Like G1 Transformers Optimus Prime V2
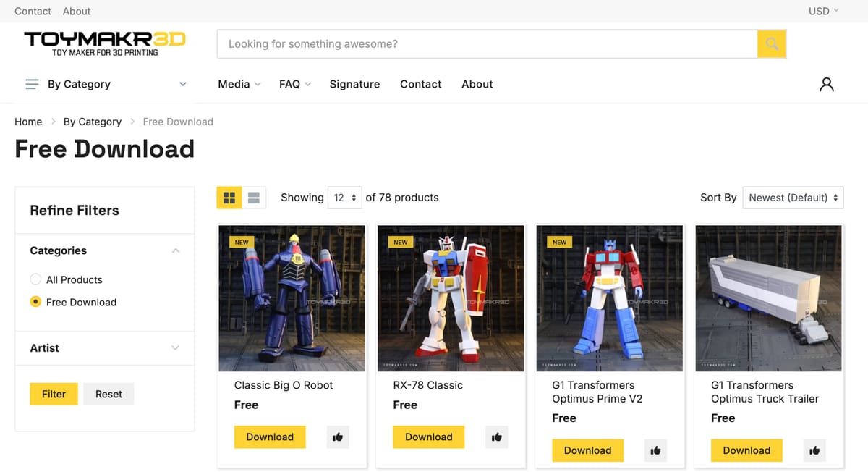Screen dimensions: 868x472 point(655,450)
